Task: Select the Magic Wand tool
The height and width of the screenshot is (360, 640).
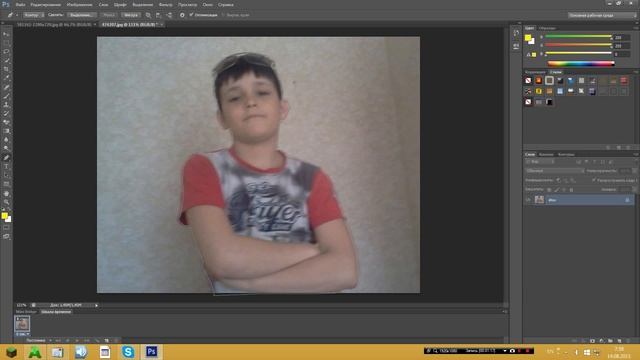Action: pos(6,60)
